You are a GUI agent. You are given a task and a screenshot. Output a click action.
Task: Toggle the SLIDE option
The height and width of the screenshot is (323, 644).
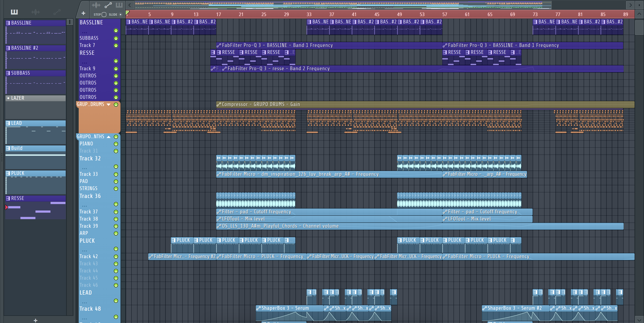(121, 15)
